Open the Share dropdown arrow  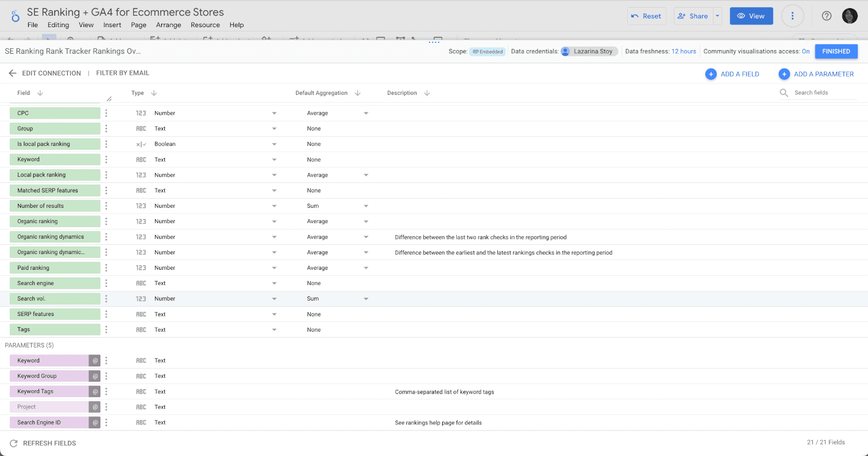(717, 16)
